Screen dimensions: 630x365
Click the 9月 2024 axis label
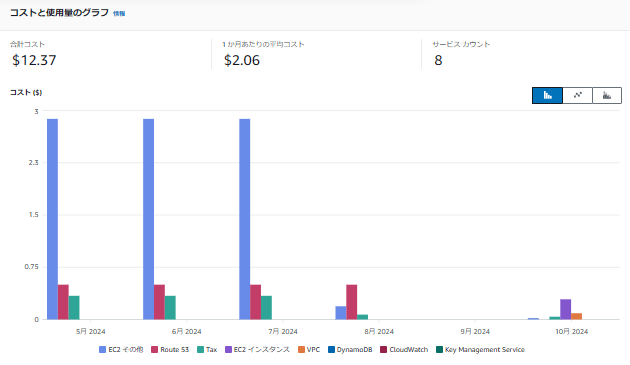tap(475, 332)
